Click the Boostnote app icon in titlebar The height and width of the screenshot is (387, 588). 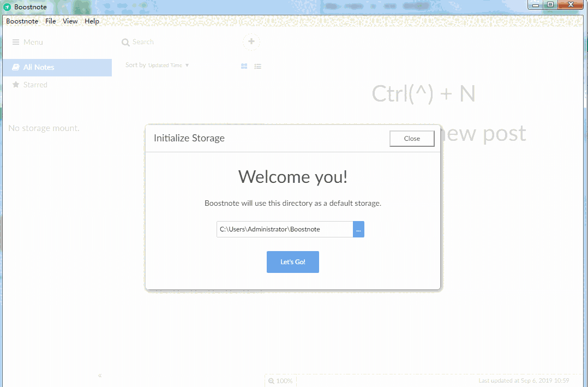click(x=7, y=7)
